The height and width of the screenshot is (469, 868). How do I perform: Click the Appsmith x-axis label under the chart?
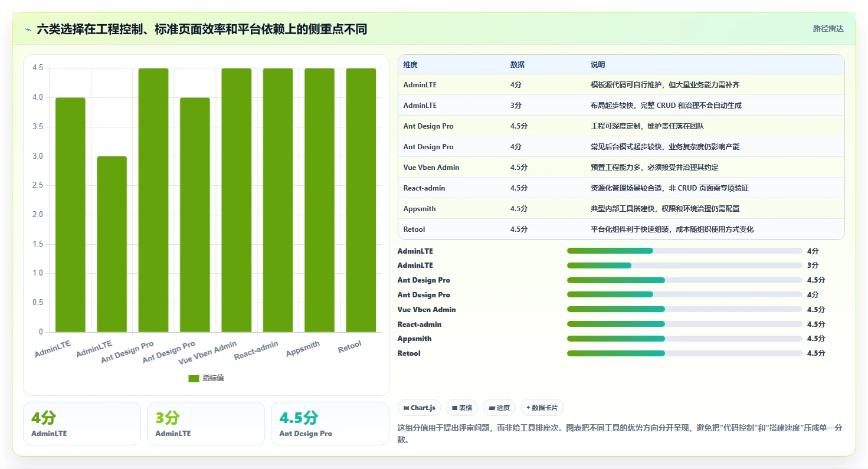coord(303,349)
